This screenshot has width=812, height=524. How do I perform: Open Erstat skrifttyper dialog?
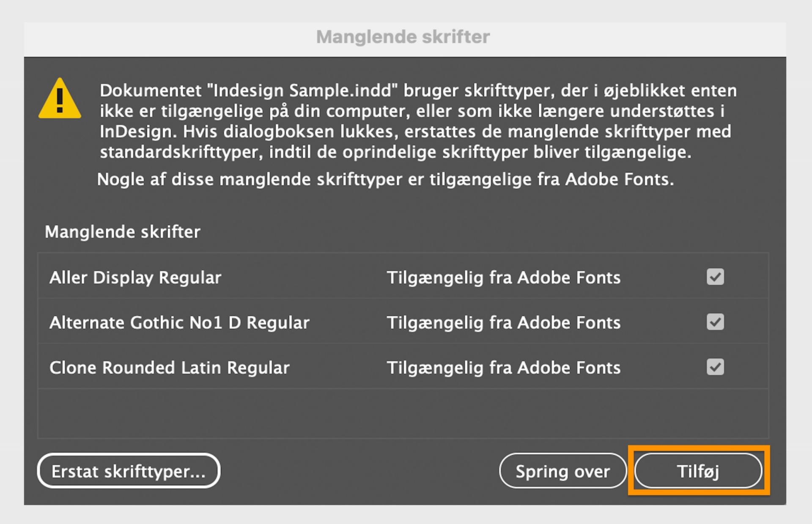click(128, 471)
